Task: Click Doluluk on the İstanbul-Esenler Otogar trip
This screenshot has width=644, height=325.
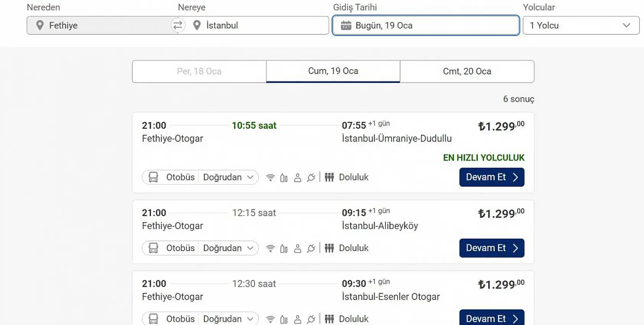Action: (353, 318)
